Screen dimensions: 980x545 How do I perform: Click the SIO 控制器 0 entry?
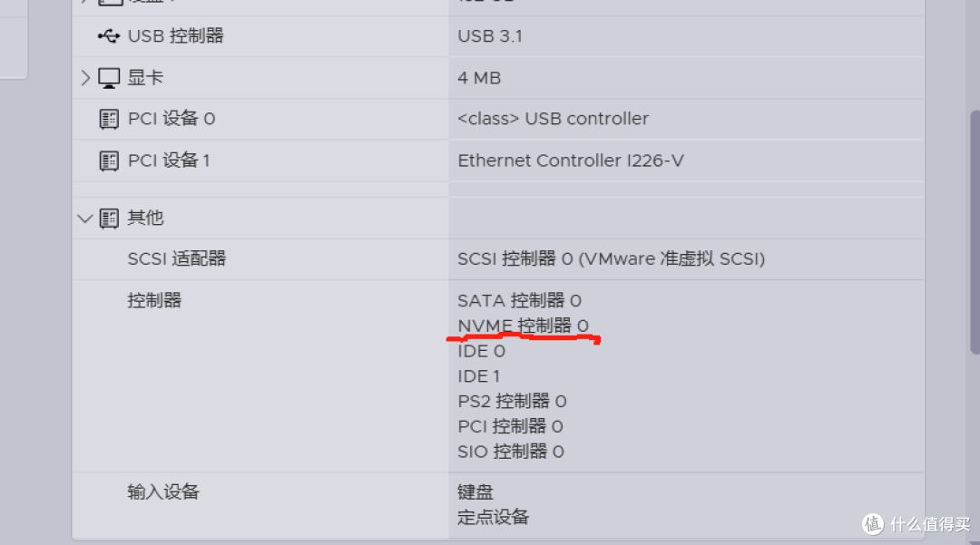point(511,452)
